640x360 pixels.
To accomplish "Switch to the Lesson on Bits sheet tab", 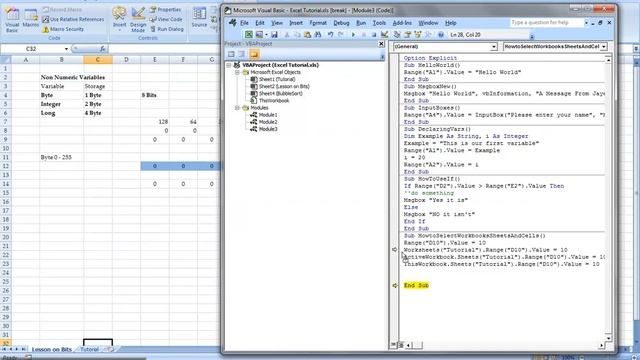I will pos(51,349).
